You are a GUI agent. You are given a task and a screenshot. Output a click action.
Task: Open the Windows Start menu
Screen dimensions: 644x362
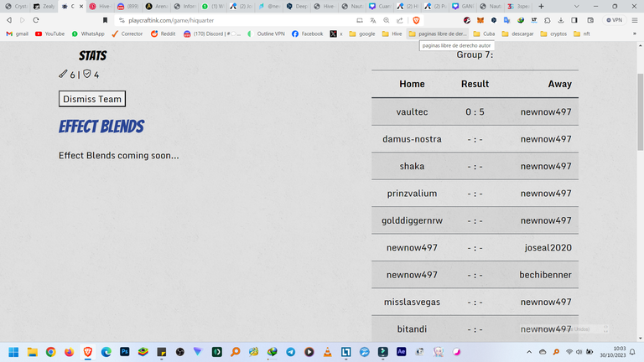13,352
